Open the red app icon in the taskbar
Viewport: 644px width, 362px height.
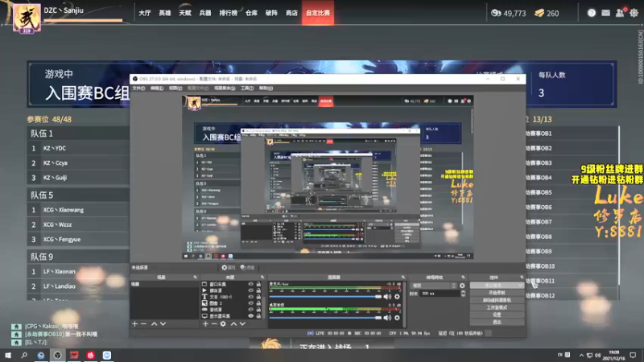[x=91, y=355]
